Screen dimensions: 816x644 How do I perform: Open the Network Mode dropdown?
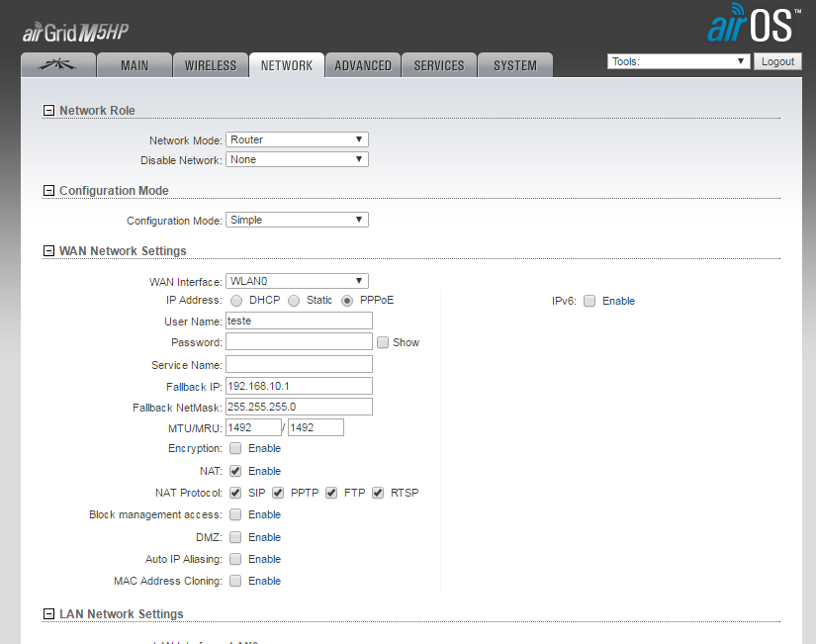coord(297,139)
